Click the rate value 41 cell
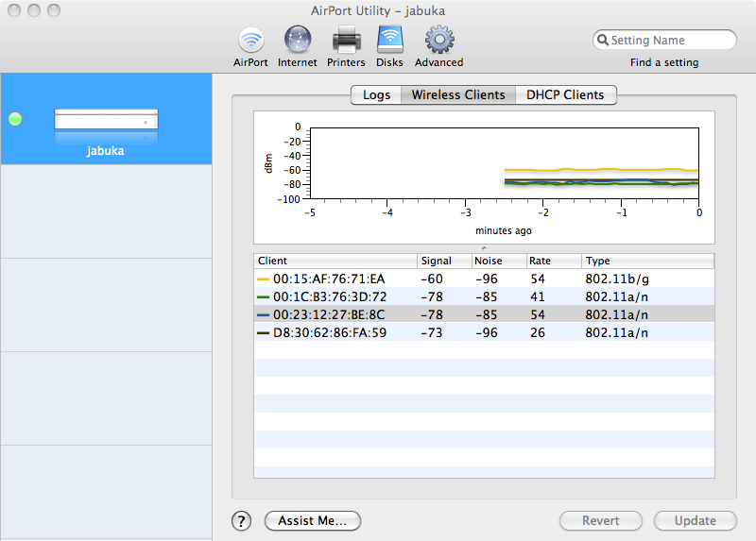The image size is (756, 541). 538,296
